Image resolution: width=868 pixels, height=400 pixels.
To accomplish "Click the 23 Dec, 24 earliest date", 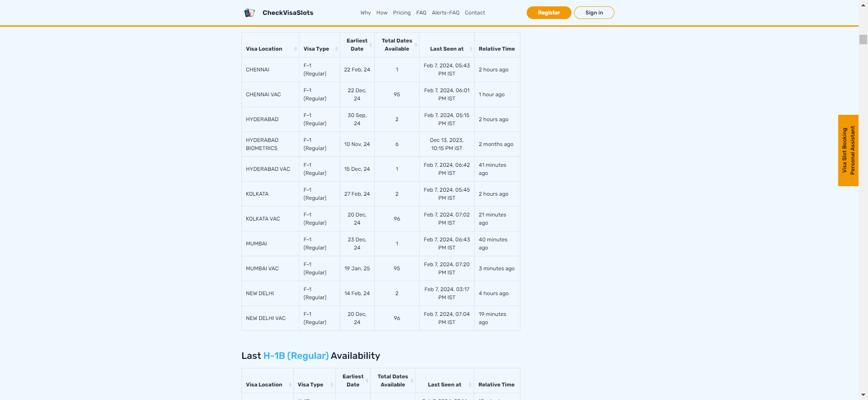I will 357,244.
